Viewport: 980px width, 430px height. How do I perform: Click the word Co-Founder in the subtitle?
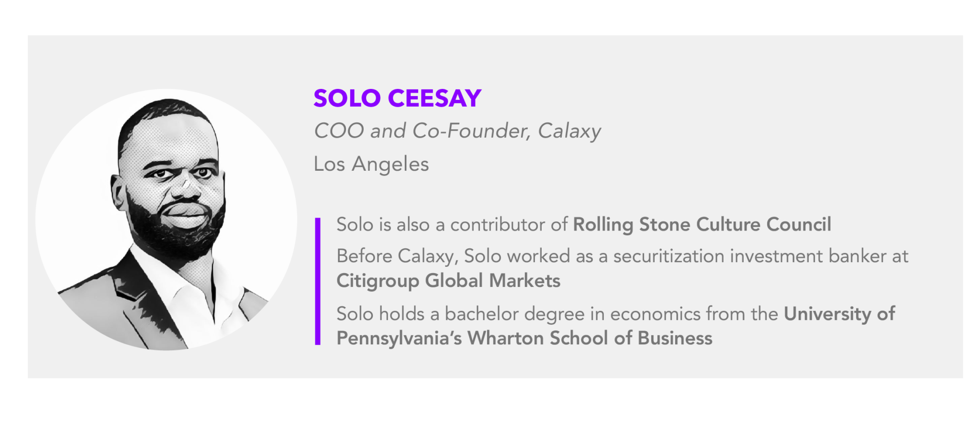[x=472, y=131]
